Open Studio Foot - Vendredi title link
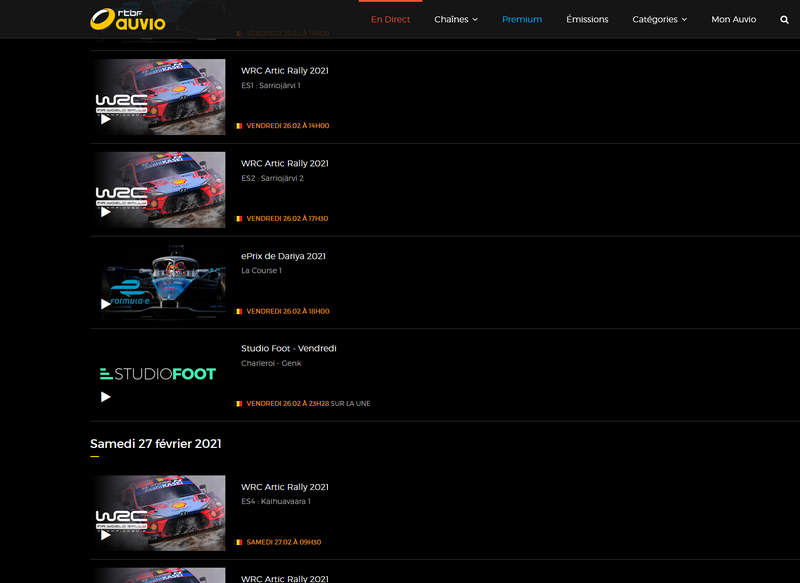Image resolution: width=800 pixels, height=583 pixels. click(x=289, y=348)
